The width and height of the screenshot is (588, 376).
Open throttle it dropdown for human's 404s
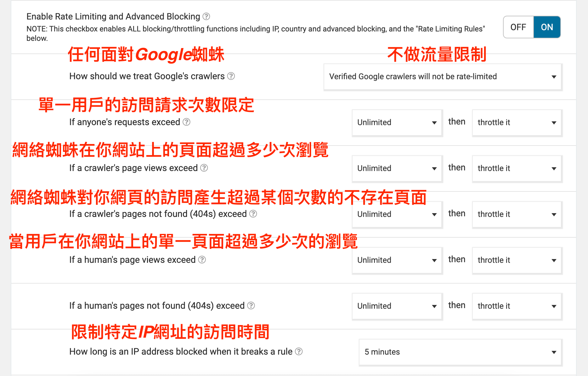coord(517,306)
